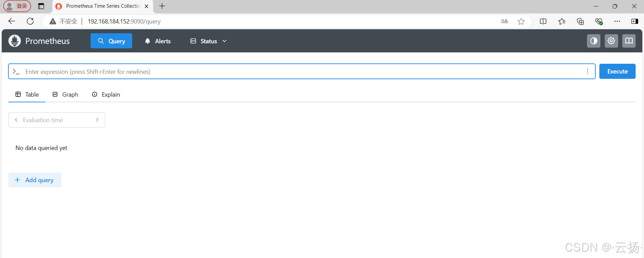Click the Evaluation time field
Viewport: 644px width, 258px height.
pos(57,120)
